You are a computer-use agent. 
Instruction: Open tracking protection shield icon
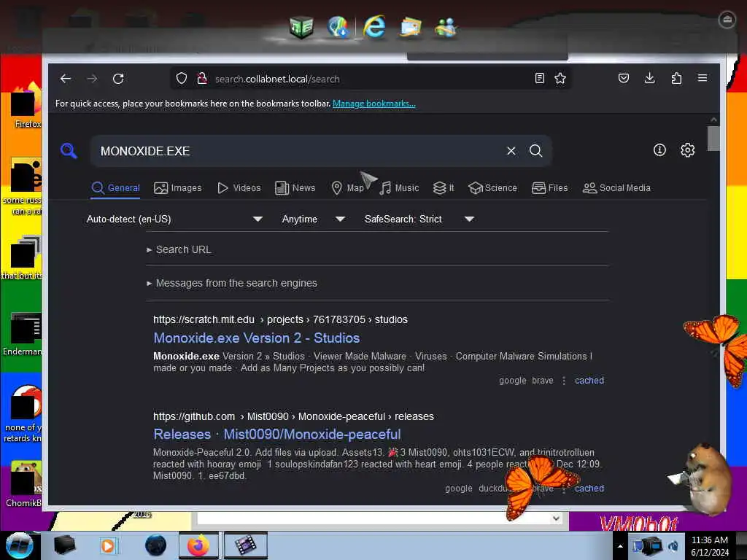182,79
